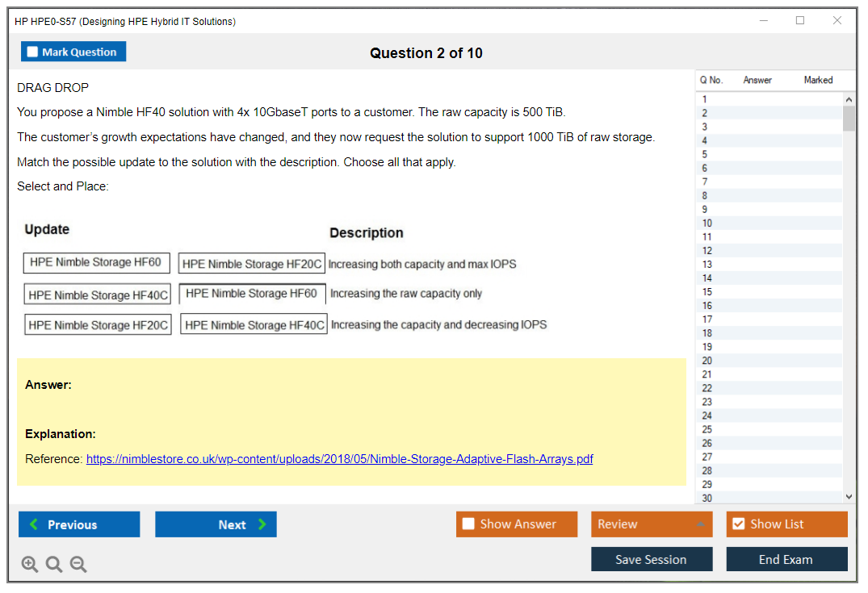
Task: Click the Answer column header
Action: [757, 80]
